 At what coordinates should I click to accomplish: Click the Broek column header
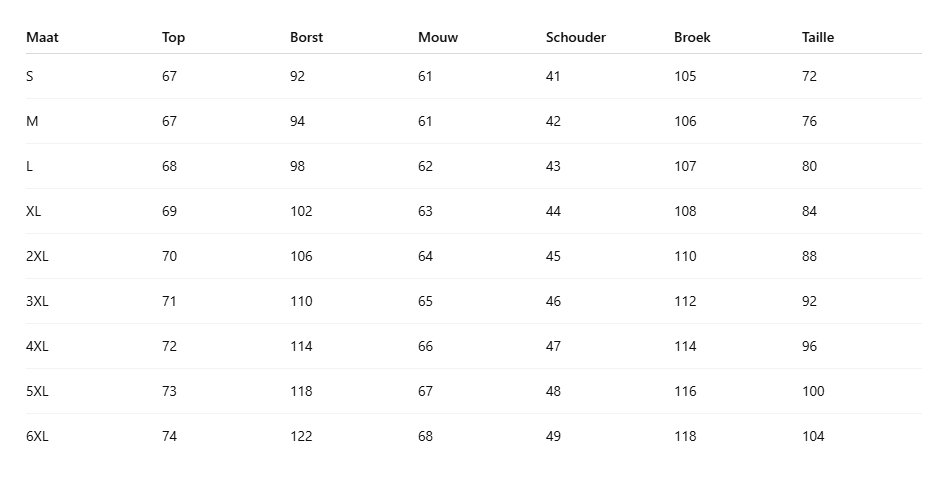(x=692, y=37)
